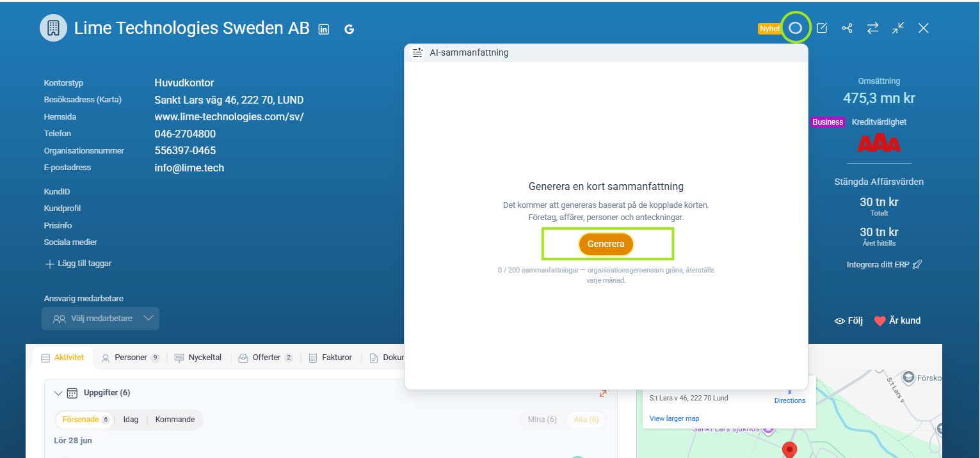Click the Business badge
The width and height of the screenshot is (980, 458).
pos(828,122)
